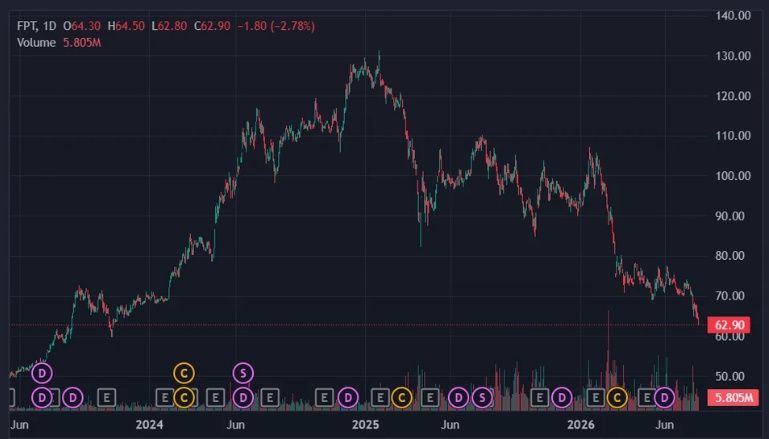
Task: Open the S split marker after June 2025
Action: 482,397
